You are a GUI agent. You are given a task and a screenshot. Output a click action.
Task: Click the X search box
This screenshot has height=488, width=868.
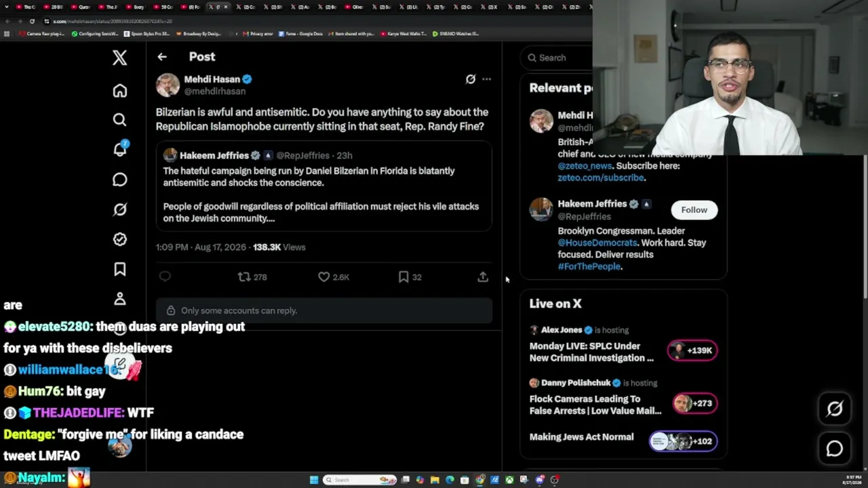click(557, 58)
